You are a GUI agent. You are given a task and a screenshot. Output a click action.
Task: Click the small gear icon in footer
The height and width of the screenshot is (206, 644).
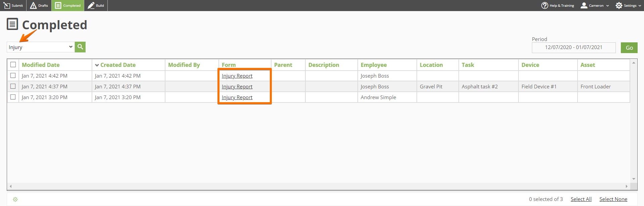tap(15, 199)
